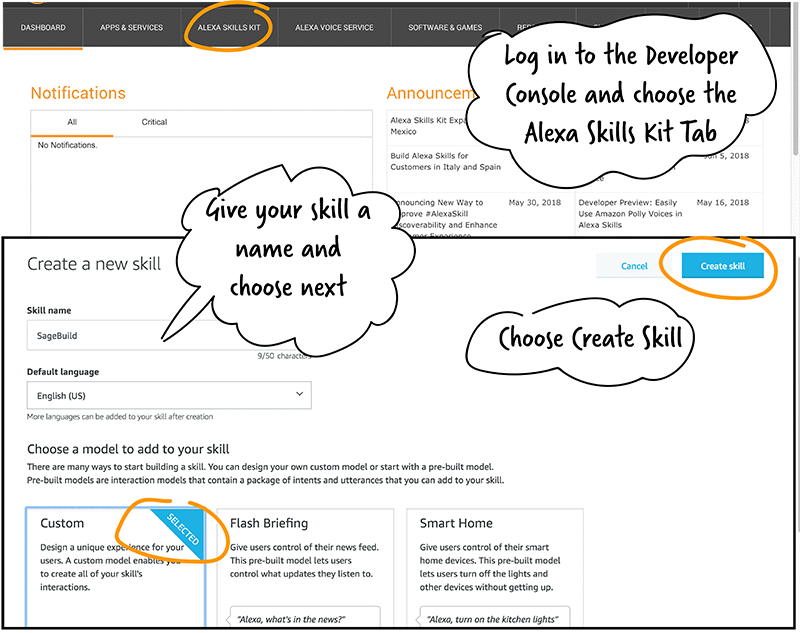The height and width of the screenshot is (633, 800).
Task: Select the All notifications tab
Action: [72, 122]
